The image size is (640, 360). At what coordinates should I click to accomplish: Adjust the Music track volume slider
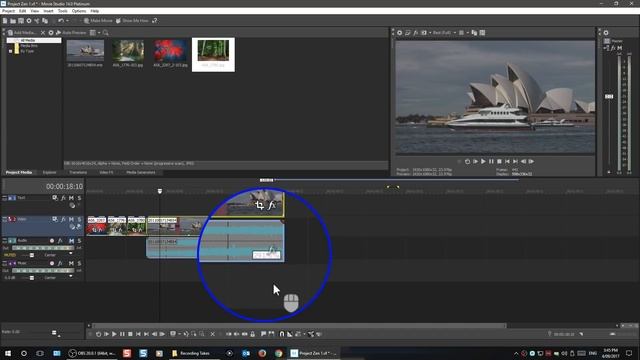click(32, 278)
